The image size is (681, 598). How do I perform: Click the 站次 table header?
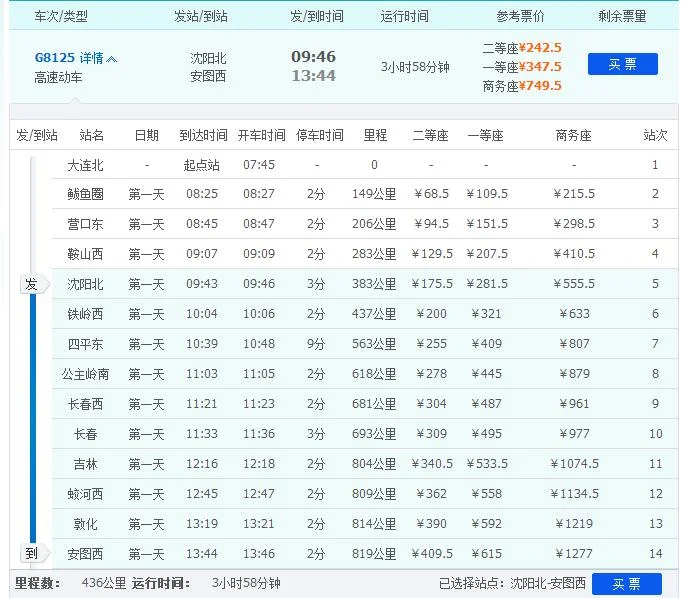pos(655,135)
